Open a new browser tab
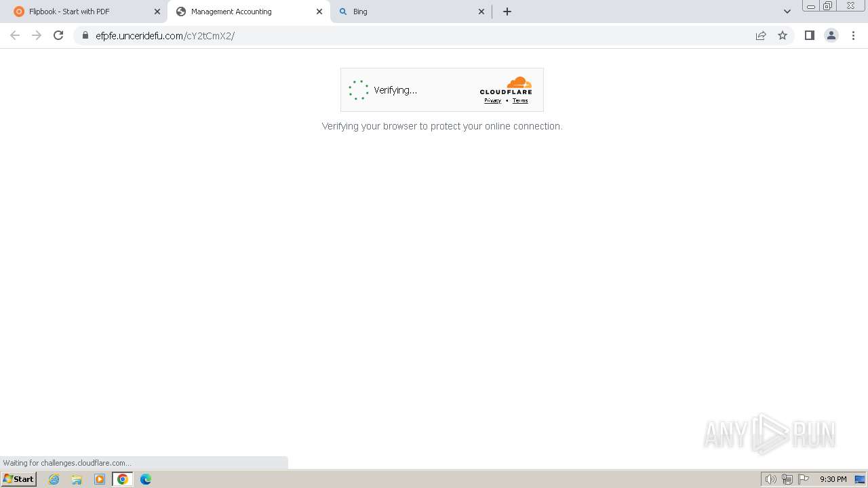The height and width of the screenshot is (488, 868). coord(507,12)
